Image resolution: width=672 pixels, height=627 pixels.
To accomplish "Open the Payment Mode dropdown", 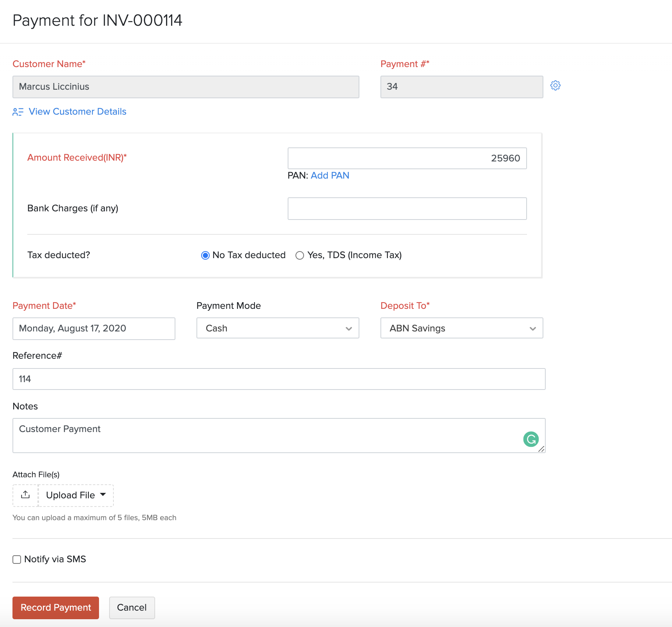I will [x=277, y=328].
